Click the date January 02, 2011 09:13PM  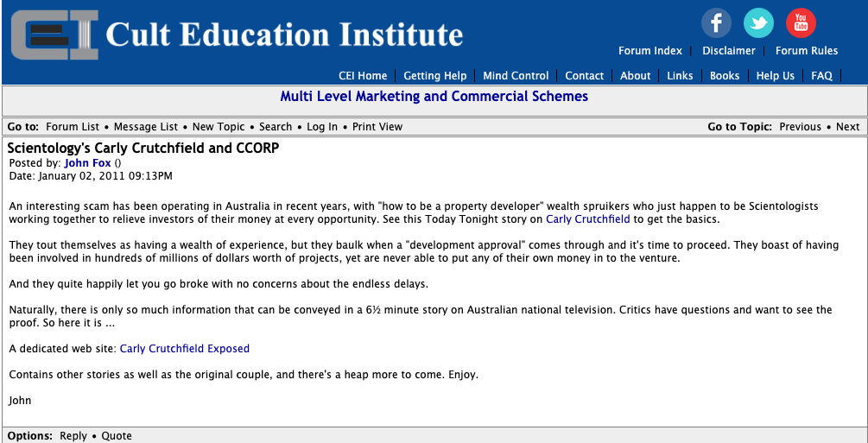point(105,177)
